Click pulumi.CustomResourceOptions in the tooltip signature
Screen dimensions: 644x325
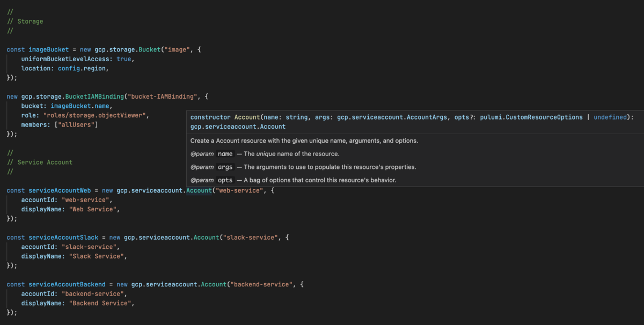[x=531, y=117]
